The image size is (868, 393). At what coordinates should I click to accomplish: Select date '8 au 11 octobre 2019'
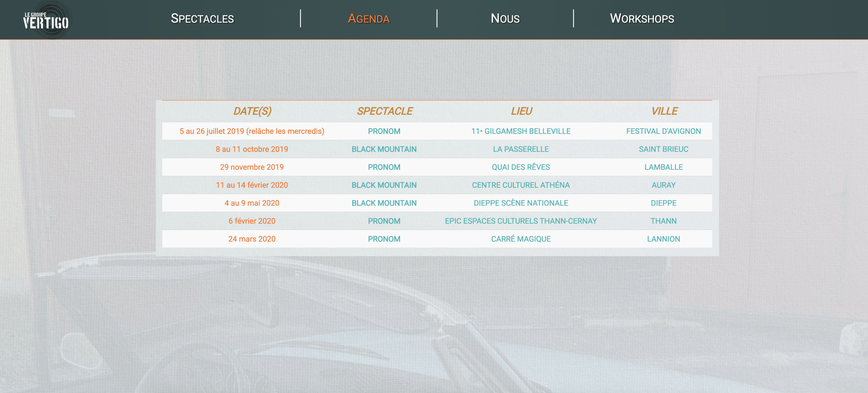pyautogui.click(x=252, y=149)
